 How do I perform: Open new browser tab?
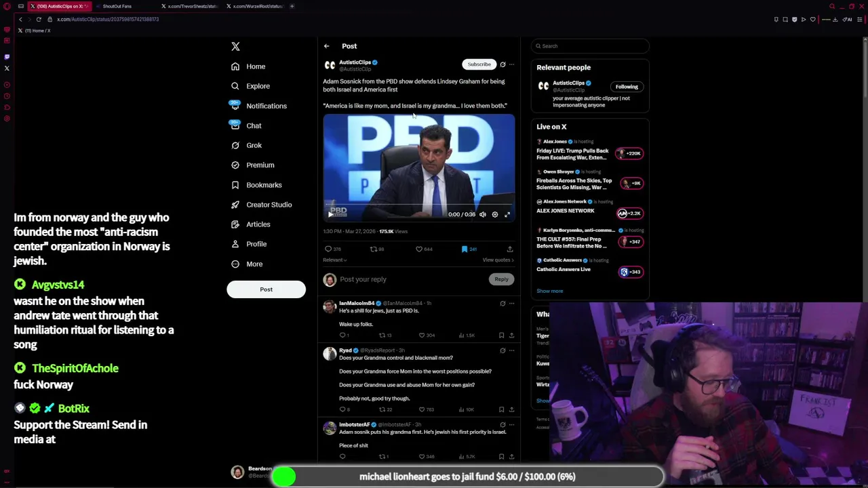click(292, 6)
